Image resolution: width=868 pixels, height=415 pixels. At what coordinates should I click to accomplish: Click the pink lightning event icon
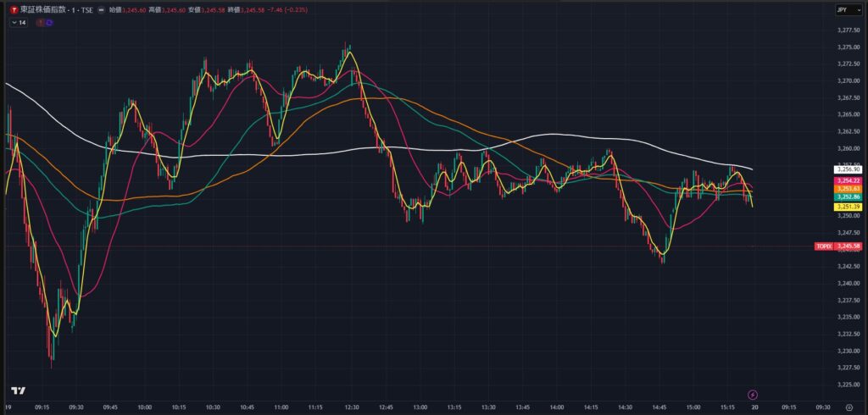754,394
